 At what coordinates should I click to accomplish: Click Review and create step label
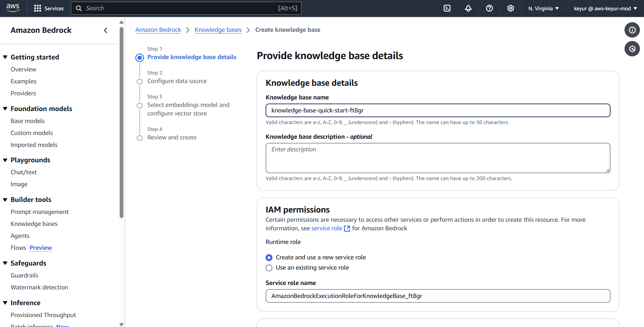pyautogui.click(x=172, y=137)
